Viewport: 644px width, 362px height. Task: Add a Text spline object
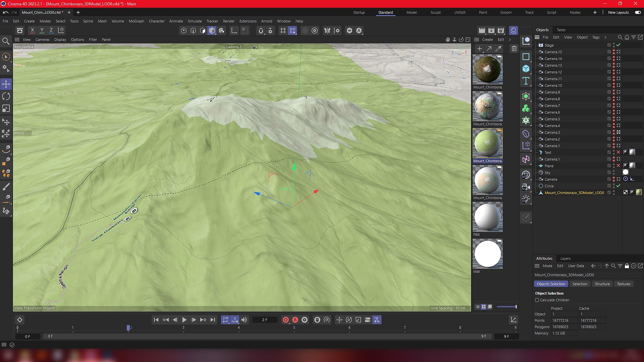pos(526,81)
